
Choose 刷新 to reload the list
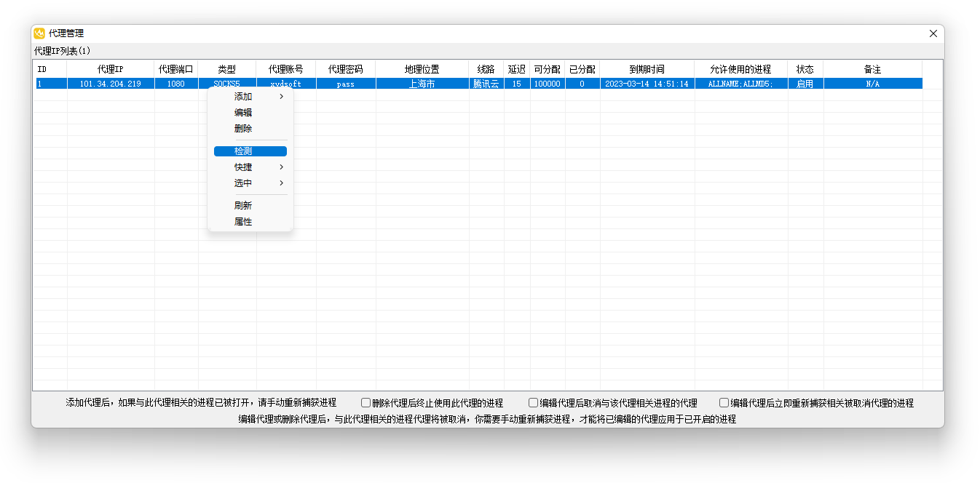pos(243,206)
